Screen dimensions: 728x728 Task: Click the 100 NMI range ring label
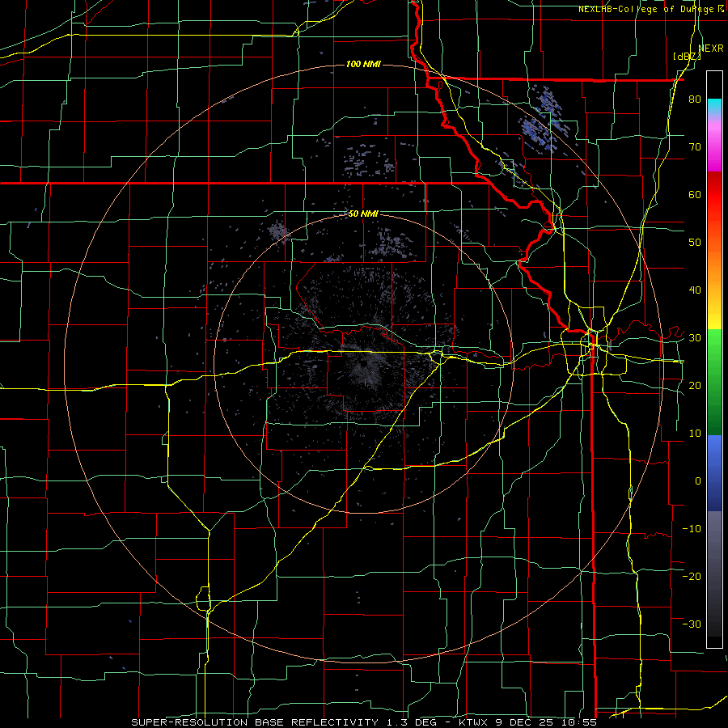[363, 64]
